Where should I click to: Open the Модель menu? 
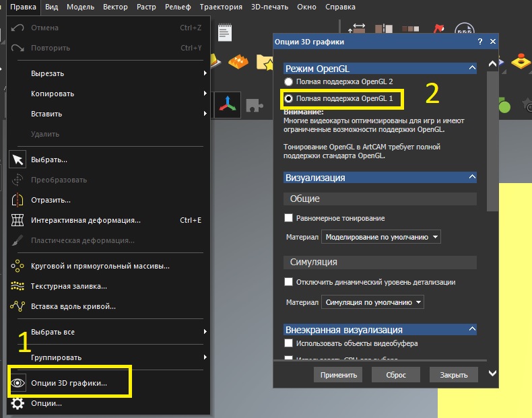pos(80,7)
